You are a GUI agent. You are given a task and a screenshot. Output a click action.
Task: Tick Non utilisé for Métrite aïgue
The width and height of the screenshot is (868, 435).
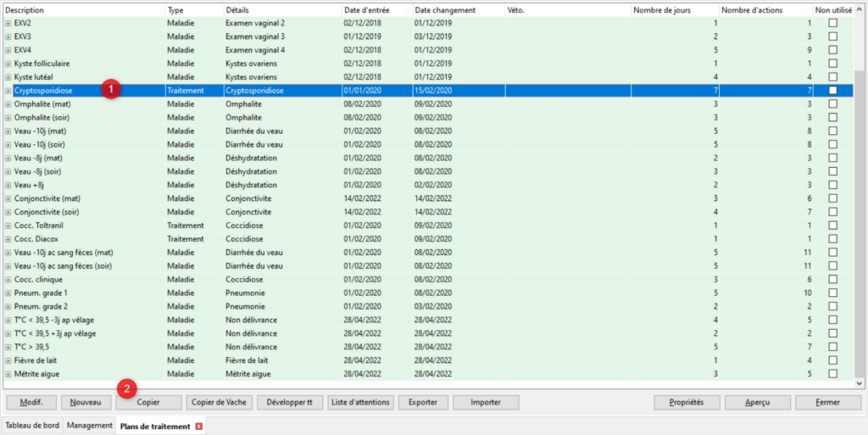coord(832,374)
